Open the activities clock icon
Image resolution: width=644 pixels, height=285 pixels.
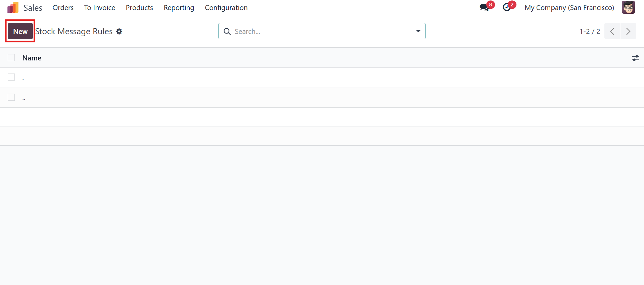pos(507,7)
